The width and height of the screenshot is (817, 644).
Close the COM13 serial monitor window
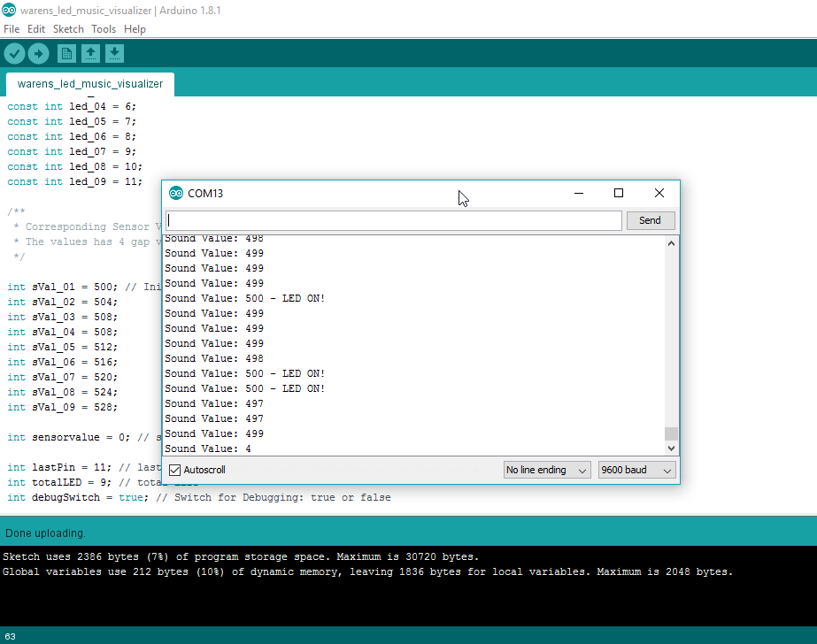pos(659,193)
